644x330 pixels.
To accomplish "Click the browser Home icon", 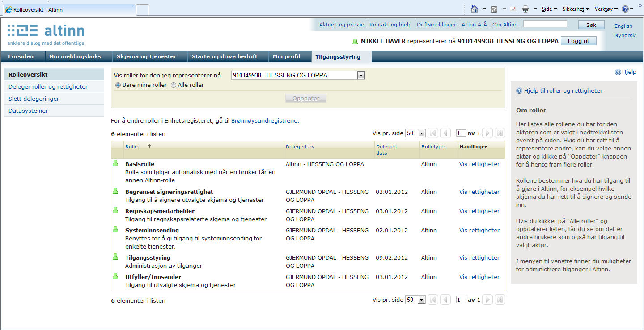I will coord(475,9).
